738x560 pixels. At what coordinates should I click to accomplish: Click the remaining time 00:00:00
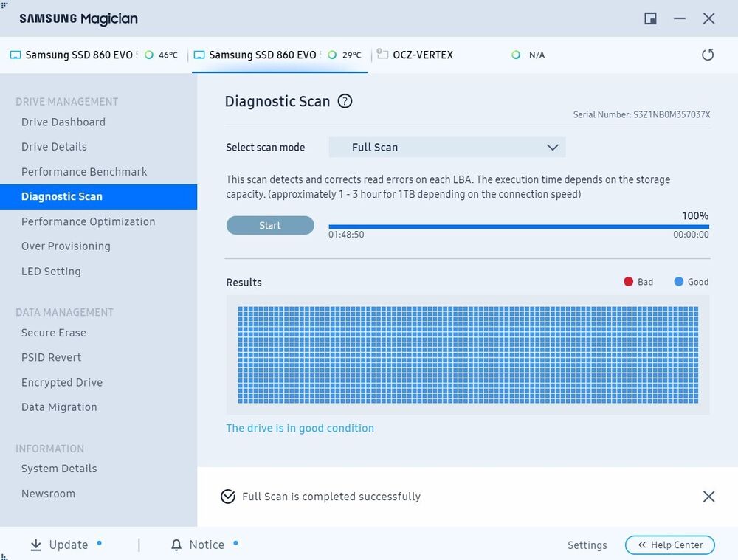click(691, 235)
